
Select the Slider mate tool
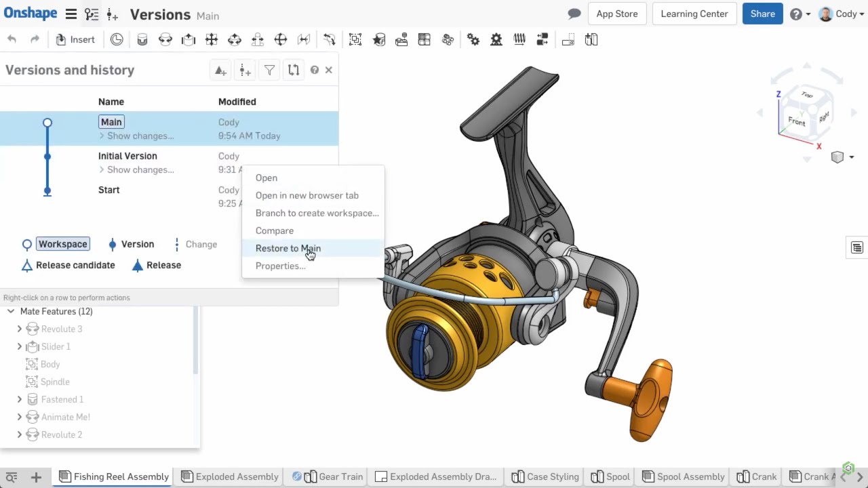[x=189, y=40]
